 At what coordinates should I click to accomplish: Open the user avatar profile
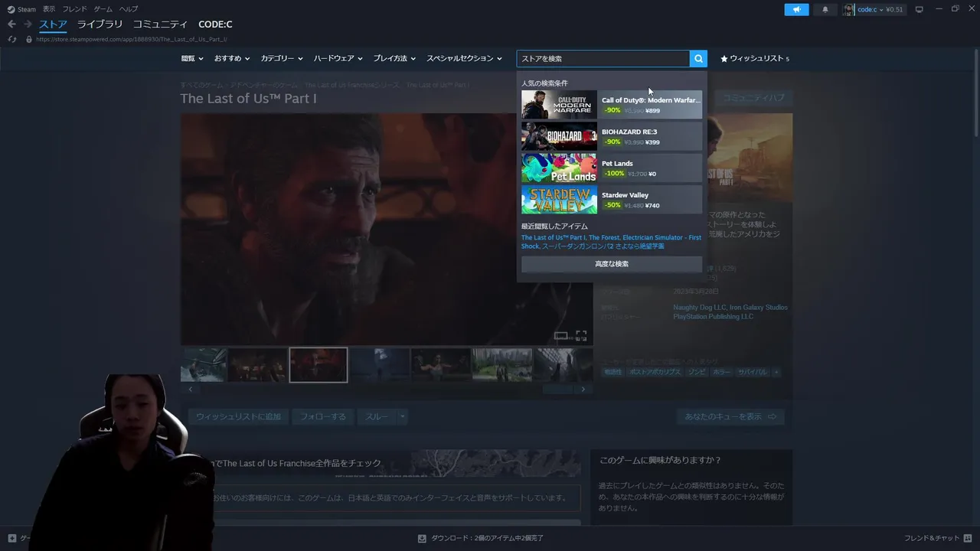[848, 9]
